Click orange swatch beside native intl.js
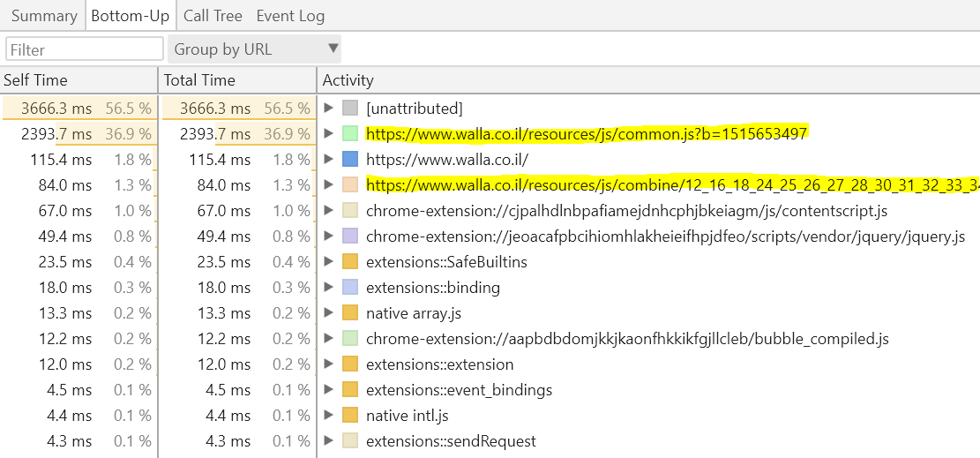This screenshot has height=458, width=980. tap(350, 416)
